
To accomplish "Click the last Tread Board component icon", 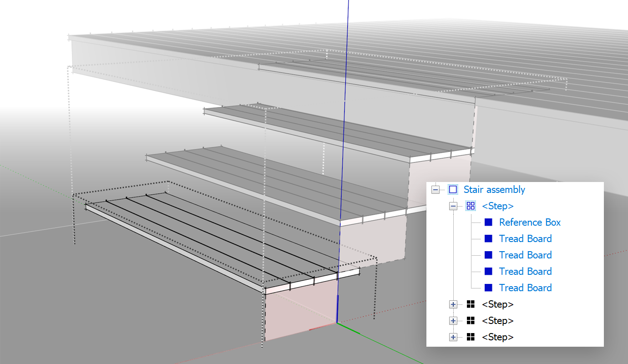I will [488, 288].
